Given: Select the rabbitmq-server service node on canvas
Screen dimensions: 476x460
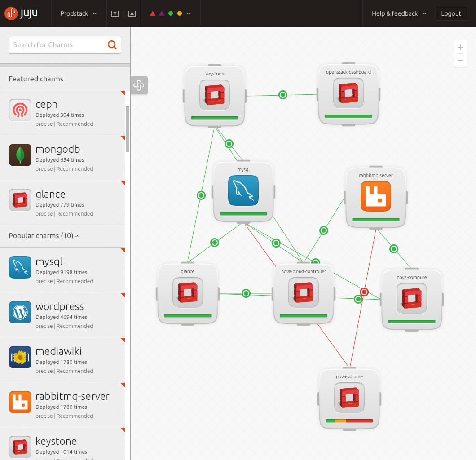Looking at the screenshot, I should point(376,197).
